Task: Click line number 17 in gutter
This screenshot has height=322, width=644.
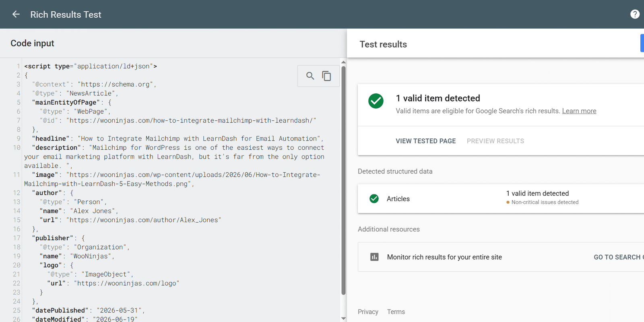Action: pyautogui.click(x=17, y=238)
